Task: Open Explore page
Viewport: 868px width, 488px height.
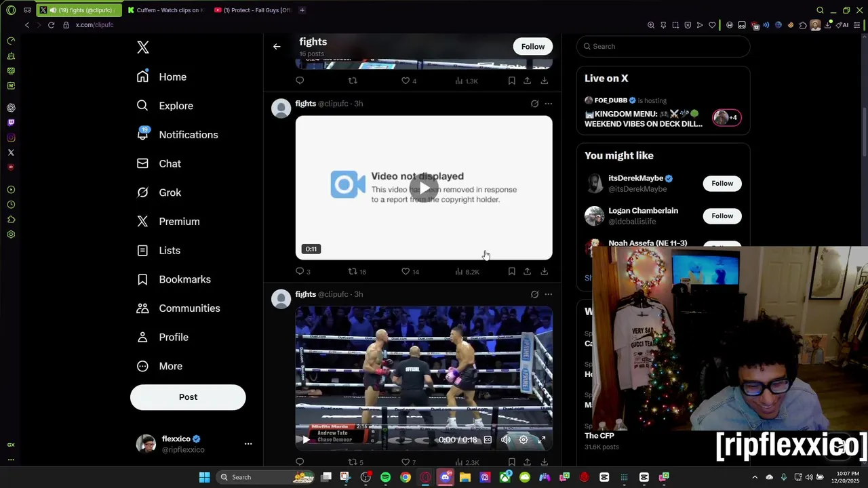Action: [165, 106]
